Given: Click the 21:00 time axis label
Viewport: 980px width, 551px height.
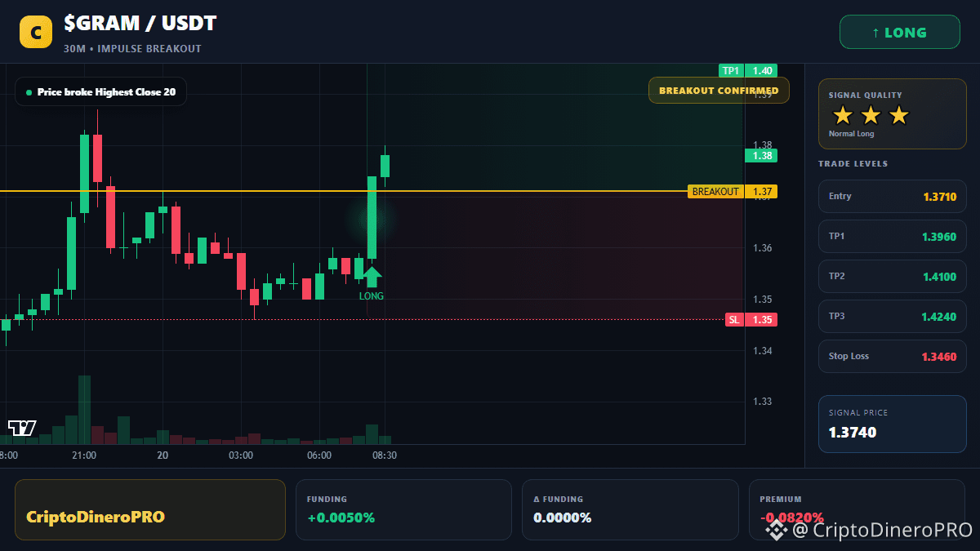Looking at the screenshot, I should click(84, 455).
